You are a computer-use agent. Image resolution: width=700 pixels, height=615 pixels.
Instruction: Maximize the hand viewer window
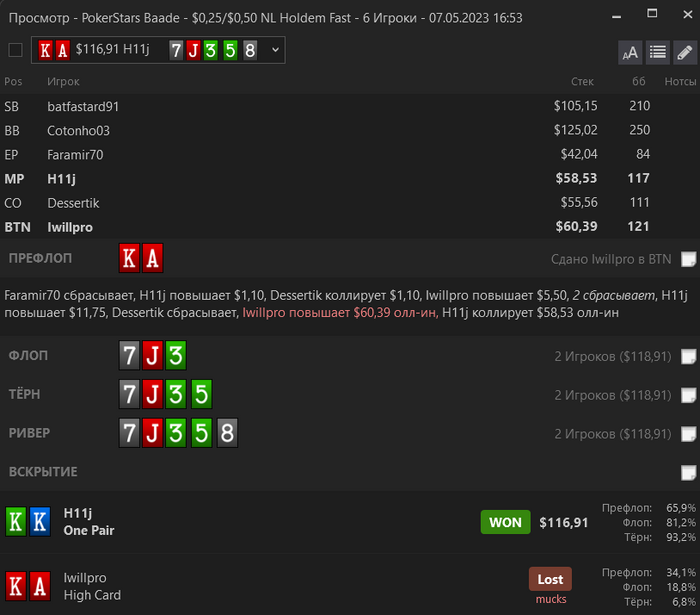tap(652, 14)
